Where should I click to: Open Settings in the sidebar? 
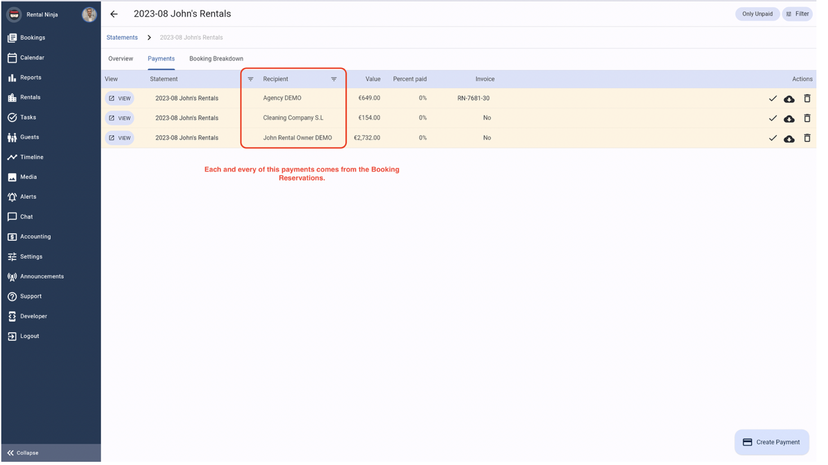25,259
